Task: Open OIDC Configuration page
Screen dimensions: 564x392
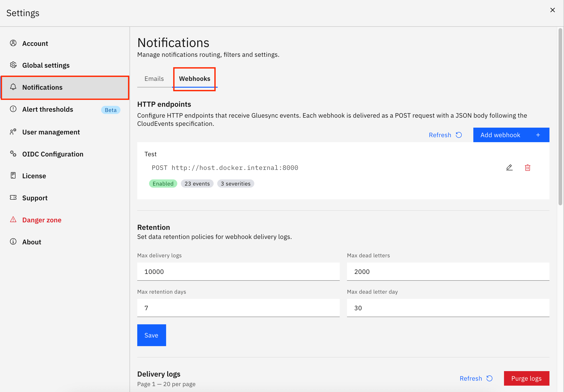Action: (x=65, y=154)
